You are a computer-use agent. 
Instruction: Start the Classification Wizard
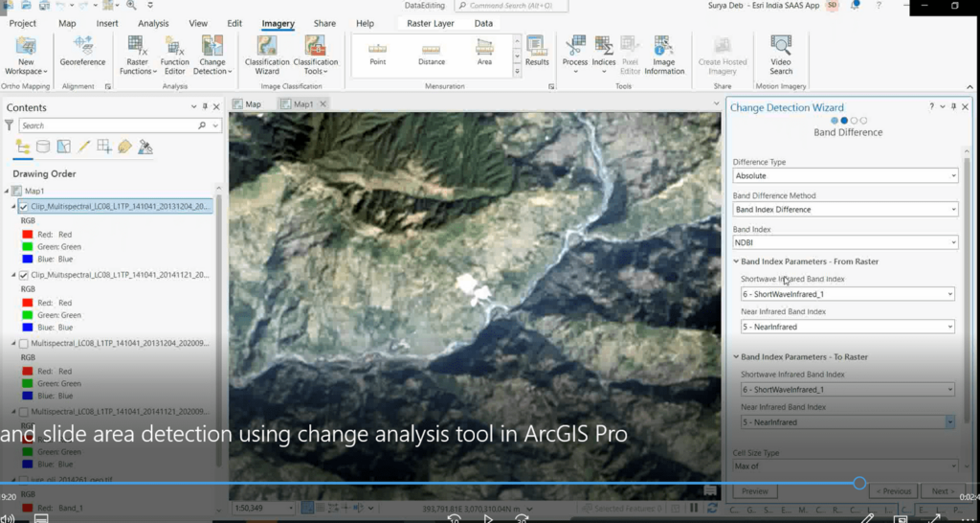267,57
